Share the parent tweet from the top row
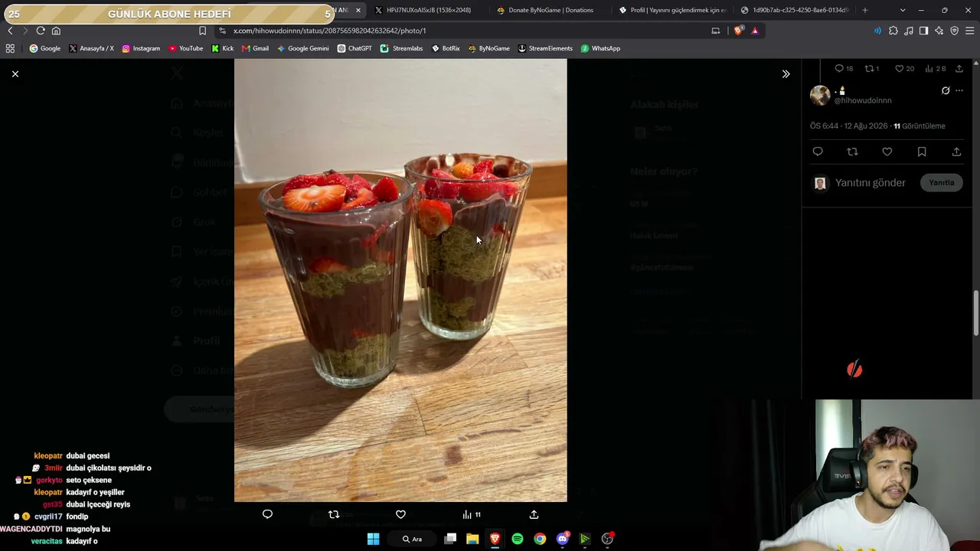Screen dimensions: 980x551 point(959,68)
